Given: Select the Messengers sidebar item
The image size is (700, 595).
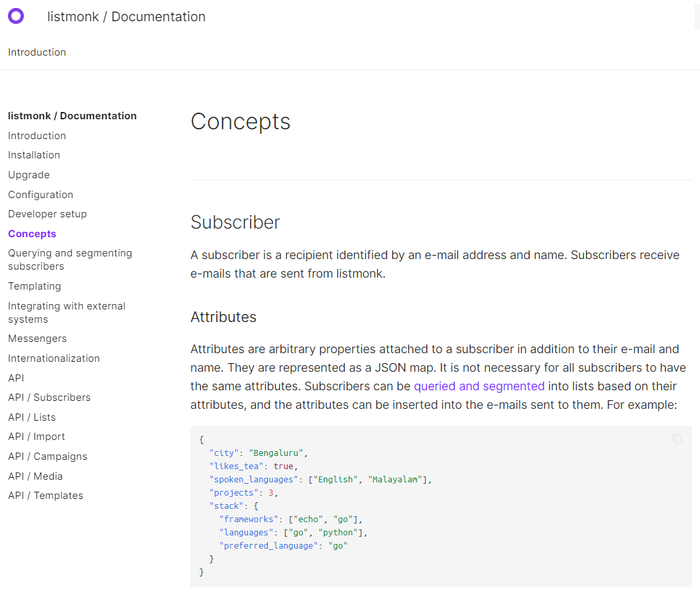Looking at the screenshot, I should 37,338.
